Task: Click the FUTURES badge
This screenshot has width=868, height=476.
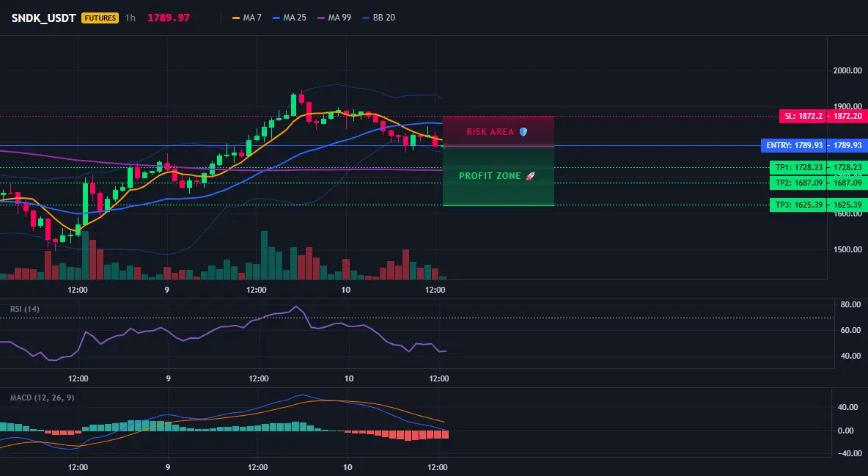Action: [100, 18]
